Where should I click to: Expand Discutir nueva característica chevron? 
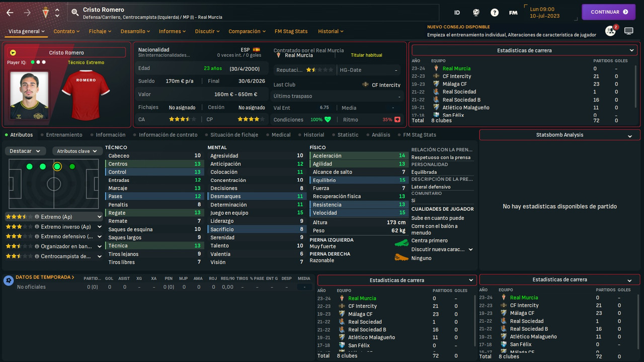pyautogui.click(x=471, y=249)
